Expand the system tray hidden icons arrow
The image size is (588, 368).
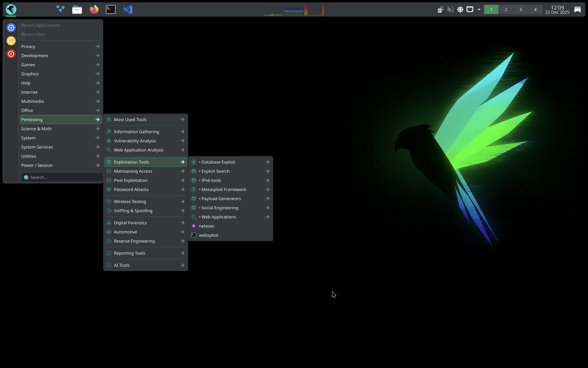tap(479, 9)
